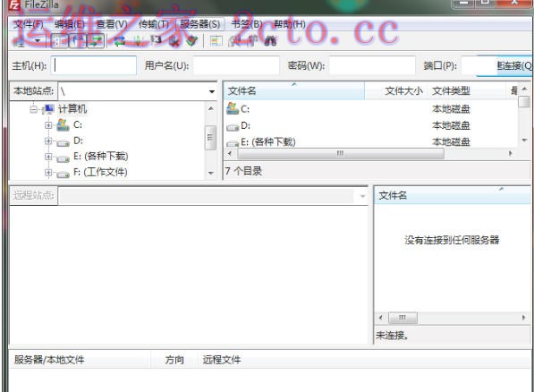This screenshot has width=534, height=392.
Task: Click remote list horizontal scroll left arrow
Action: pos(380,318)
